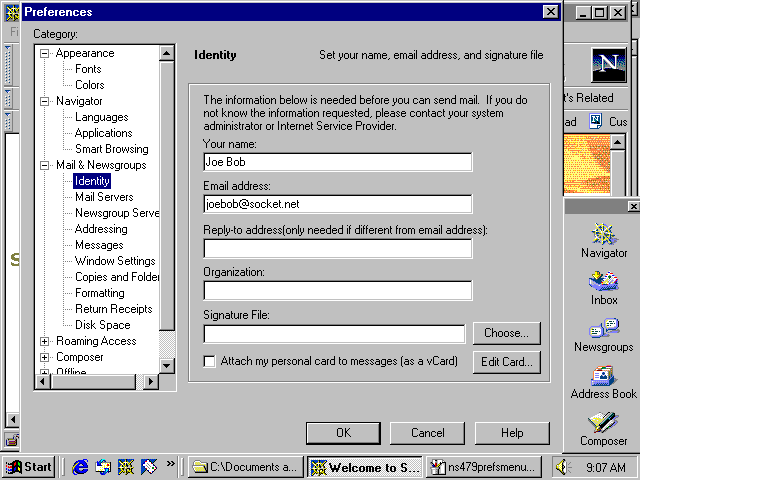Click the Netscape N logo
The width and height of the screenshot is (770, 480).
pos(609,64)
